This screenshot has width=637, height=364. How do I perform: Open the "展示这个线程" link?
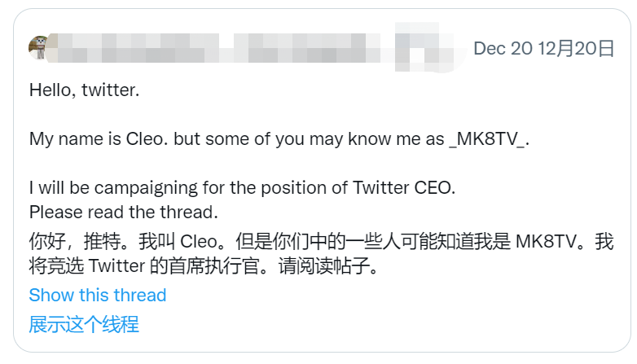pyautogui.click(x=84, y=324)
